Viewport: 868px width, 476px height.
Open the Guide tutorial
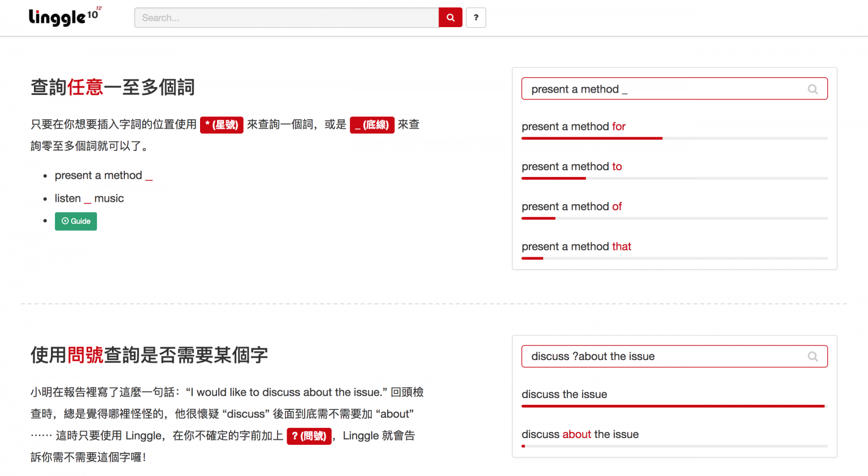(x=76, y=221)
